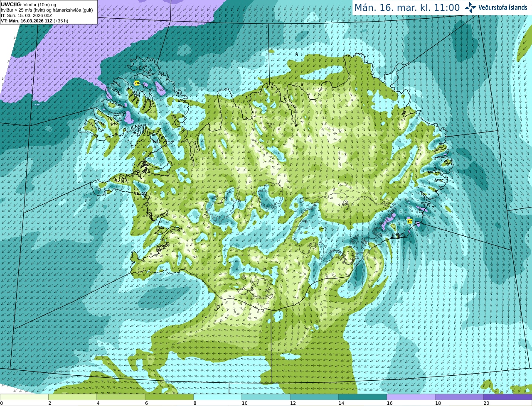Click the yellow gust marker labeled 28
This screenshot has height=406, width=532.
(137, 83)
